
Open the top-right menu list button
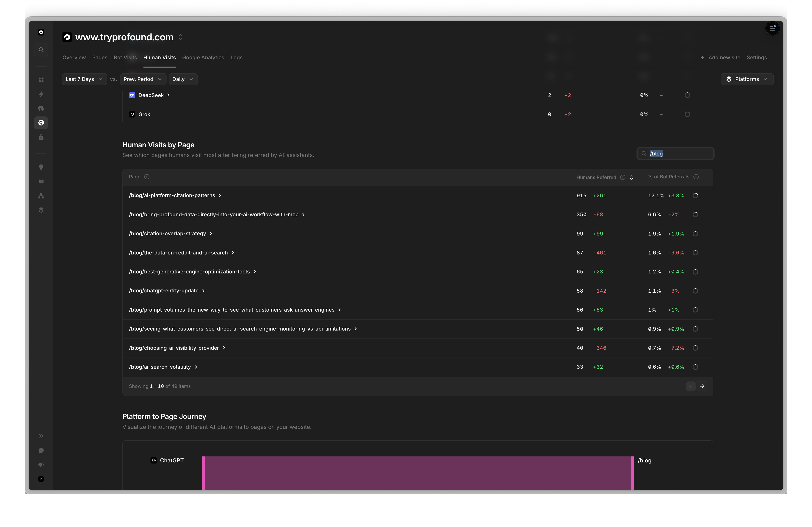(773, 28)
